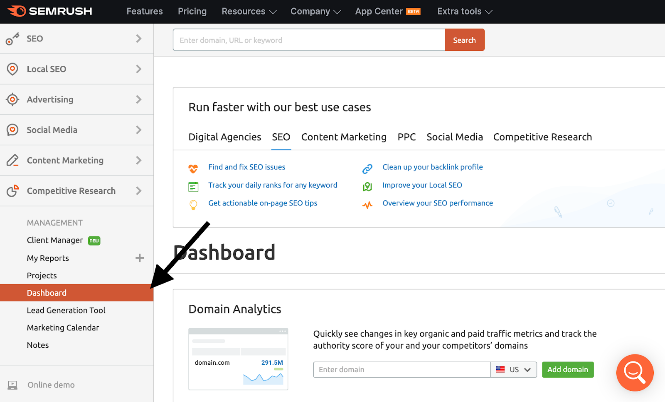Click the Enter domain input field

401,370
